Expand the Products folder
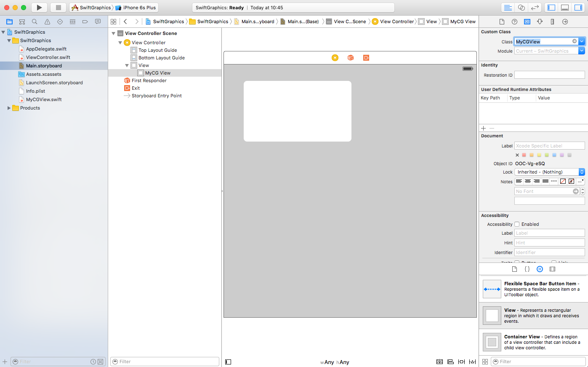588x367 pixels. click(9, 108)
